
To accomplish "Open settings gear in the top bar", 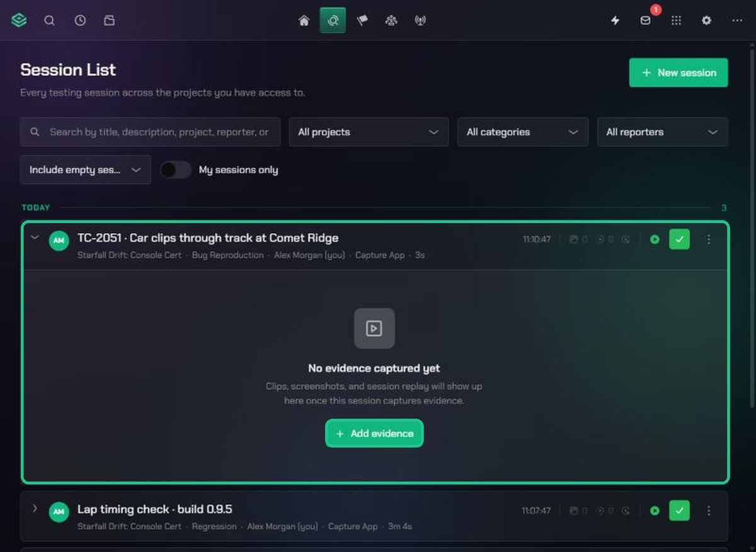I will tap(706, 21).
